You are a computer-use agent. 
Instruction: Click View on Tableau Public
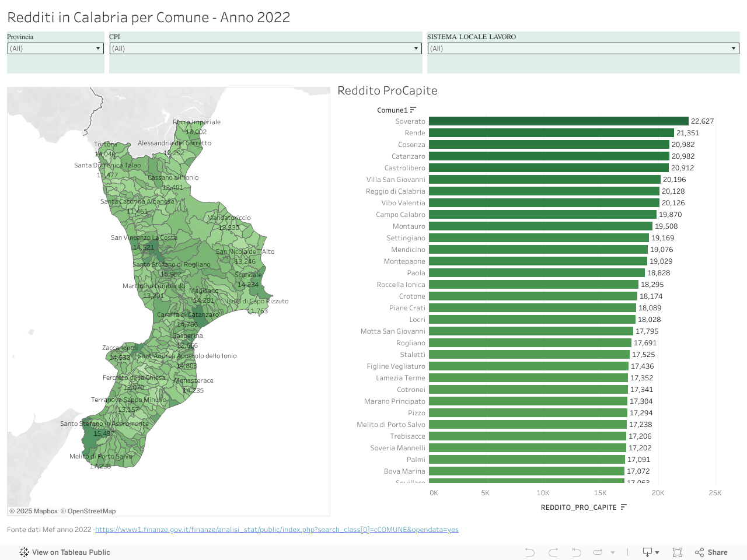[65, 552]
